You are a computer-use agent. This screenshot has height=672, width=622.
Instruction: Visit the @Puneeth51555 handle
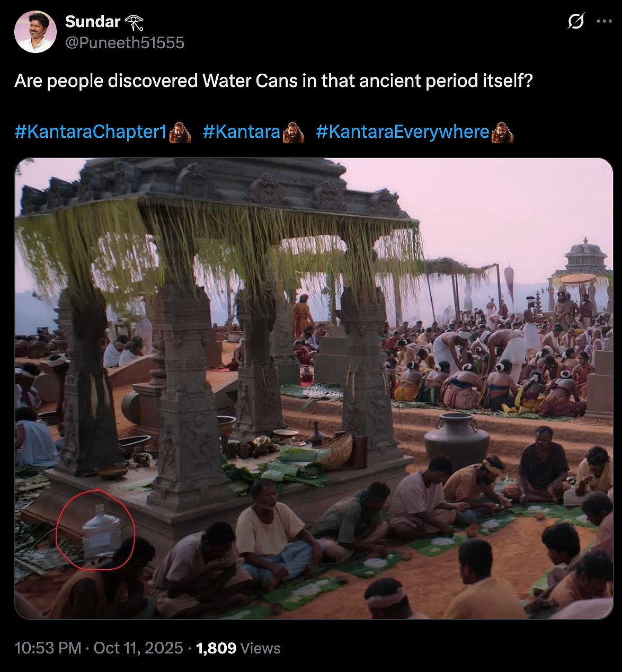click(125, 42)
